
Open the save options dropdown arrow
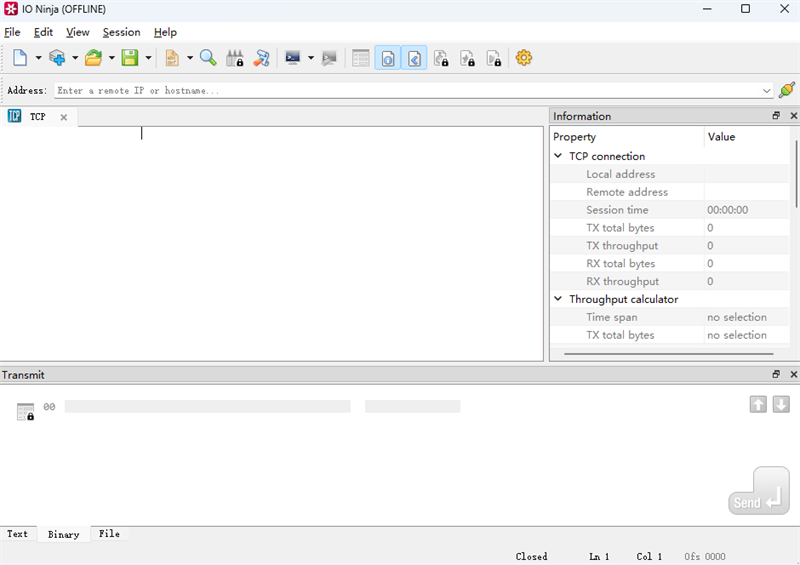148,58
